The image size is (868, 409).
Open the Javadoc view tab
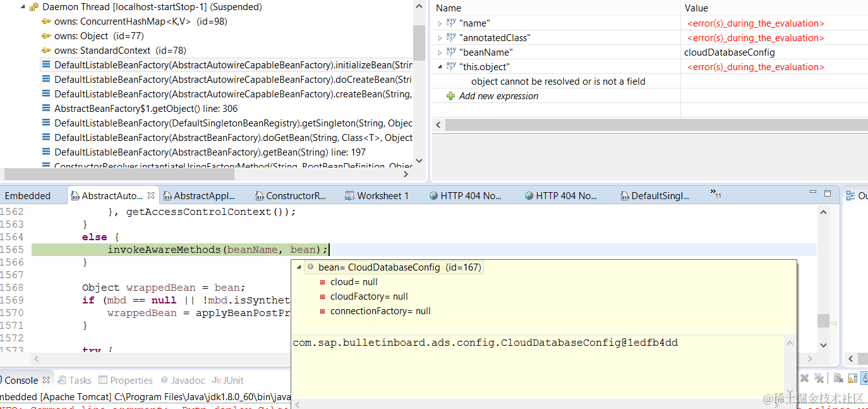[x=183, y=381]
